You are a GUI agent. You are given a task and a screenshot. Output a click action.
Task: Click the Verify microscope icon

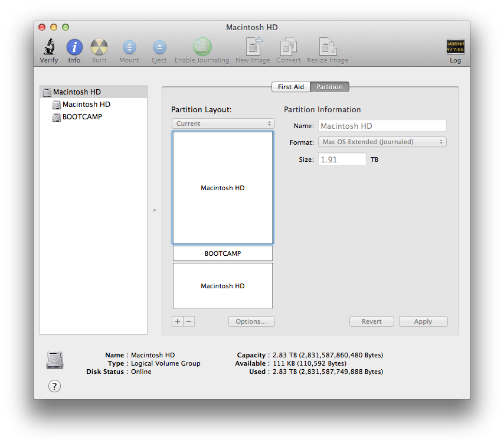tap(49, 47)
